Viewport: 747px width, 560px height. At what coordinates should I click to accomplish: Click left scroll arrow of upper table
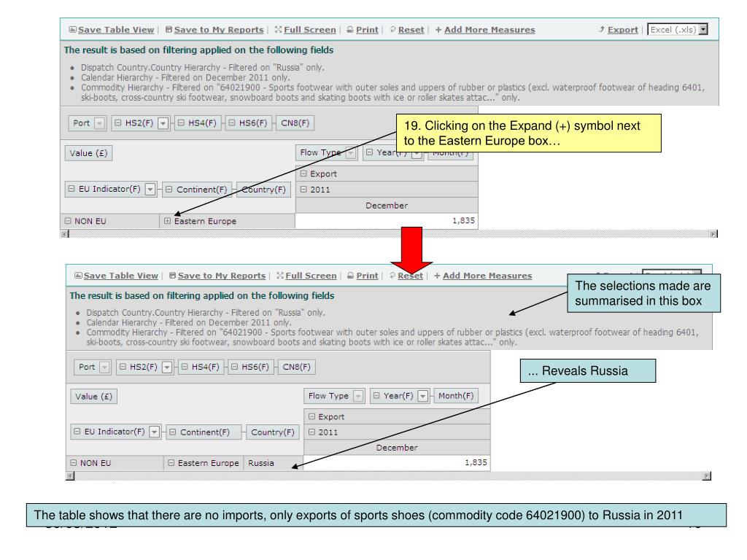tap(64, 234)
